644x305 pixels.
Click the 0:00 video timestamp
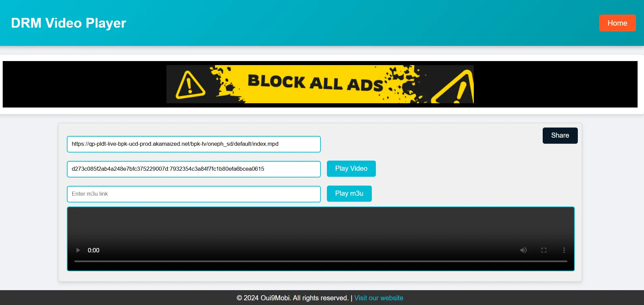tap(94, 250)
